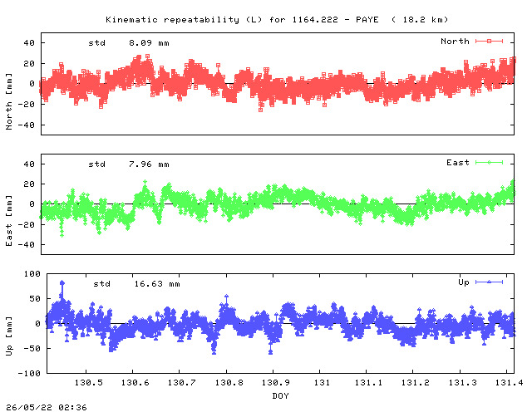Click the North legend label

(x=455, y=42)
